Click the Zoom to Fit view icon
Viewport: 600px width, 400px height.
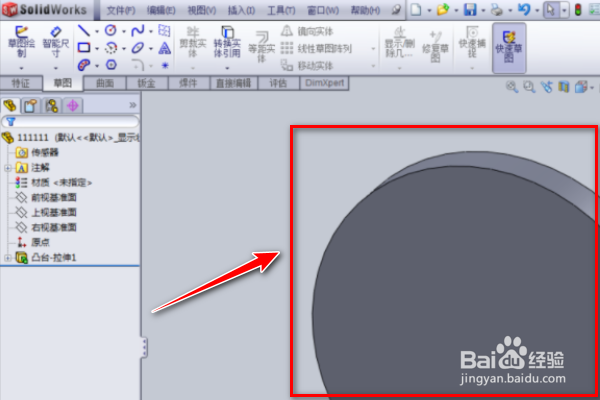point(512,87)
